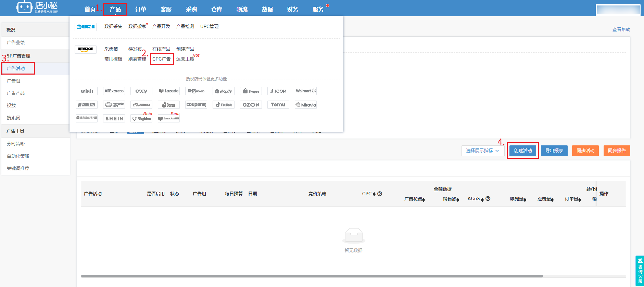
Task: Click the amazon platform logo
Action: (x=86, y=50)
